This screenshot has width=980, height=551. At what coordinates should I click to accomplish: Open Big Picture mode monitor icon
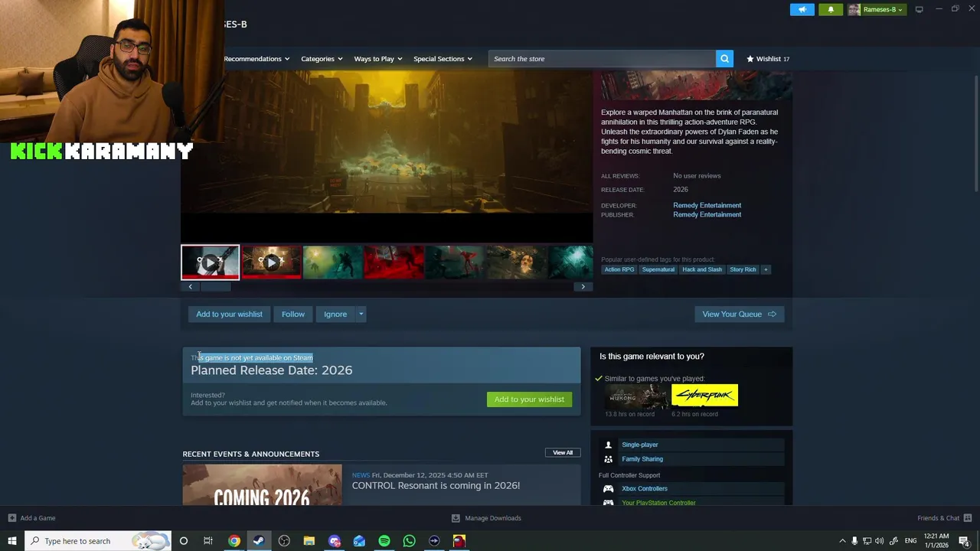pyautogui.click(x=920, y=9)
